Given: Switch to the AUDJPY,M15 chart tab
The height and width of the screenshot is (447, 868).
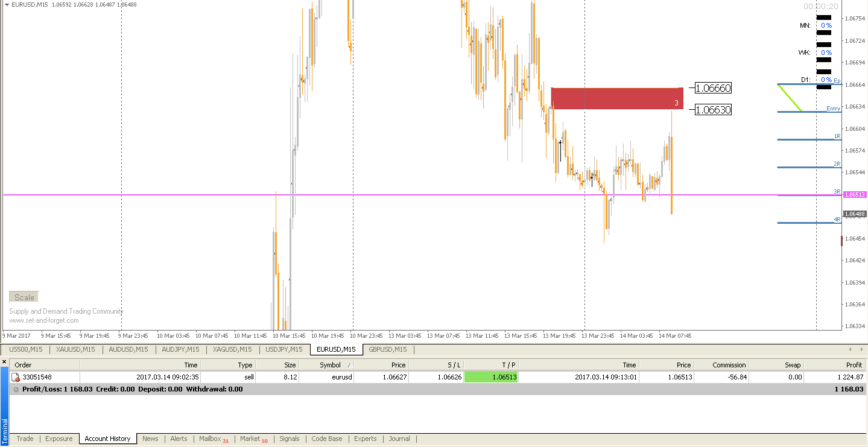Looking at the screenshot, I should click(182, 349).
